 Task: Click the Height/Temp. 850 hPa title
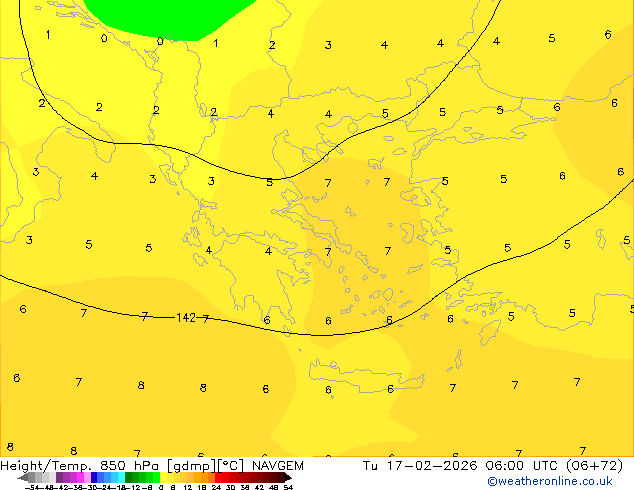80,466
